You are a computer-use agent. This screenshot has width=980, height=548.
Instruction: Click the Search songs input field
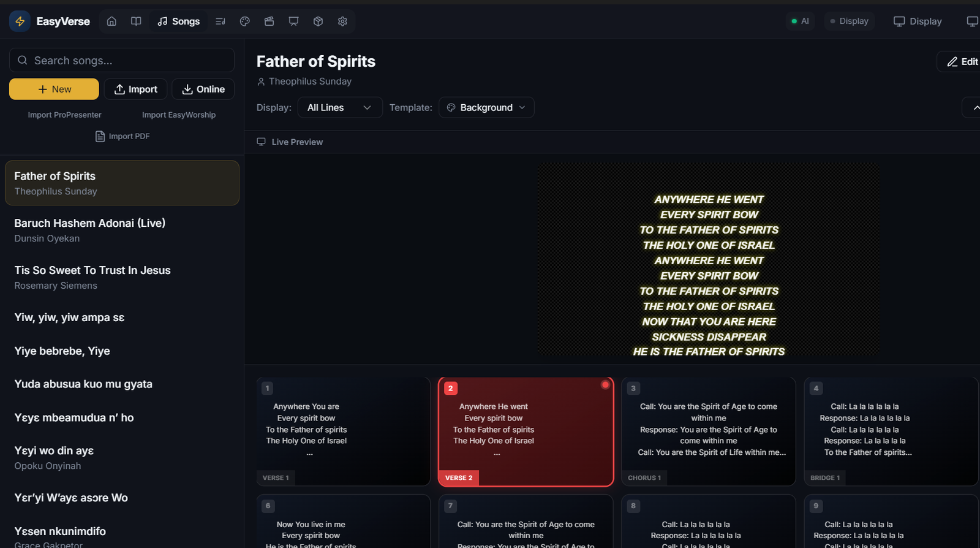122,61
